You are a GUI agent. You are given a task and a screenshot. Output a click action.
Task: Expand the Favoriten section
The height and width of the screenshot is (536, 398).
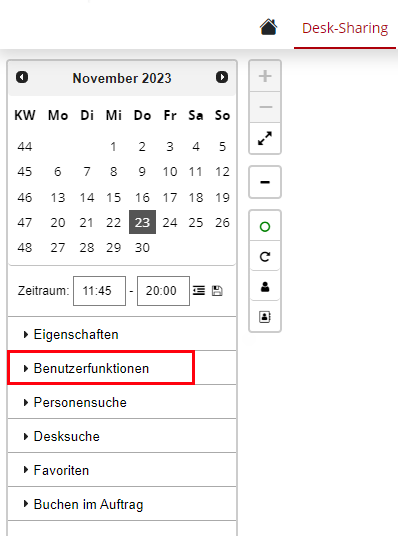point(122,470)
